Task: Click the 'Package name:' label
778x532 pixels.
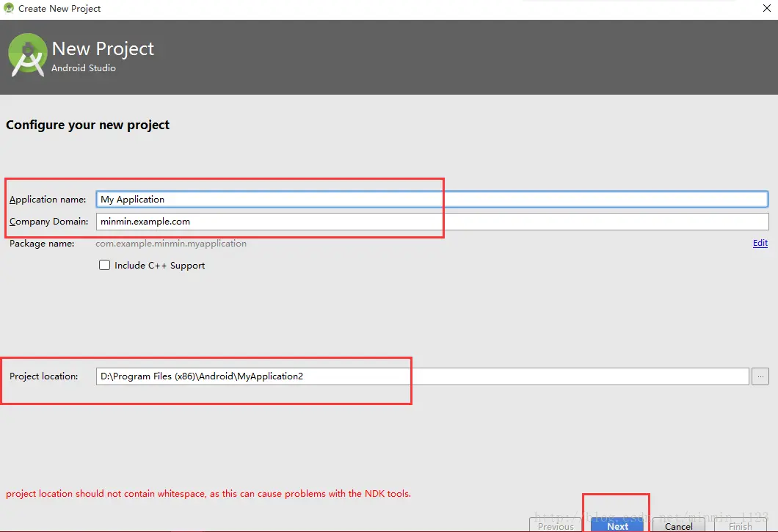Action: [42, 243]
